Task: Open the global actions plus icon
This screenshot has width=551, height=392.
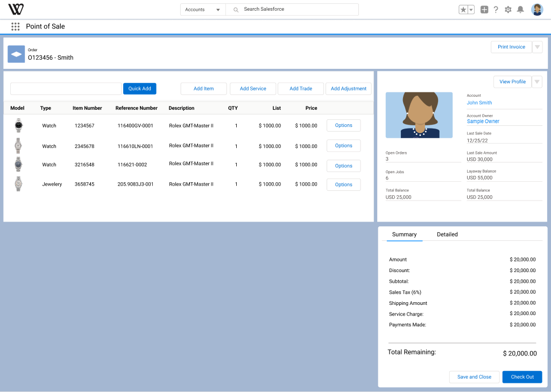Action: pyautogui.click(x=484, y=10)
